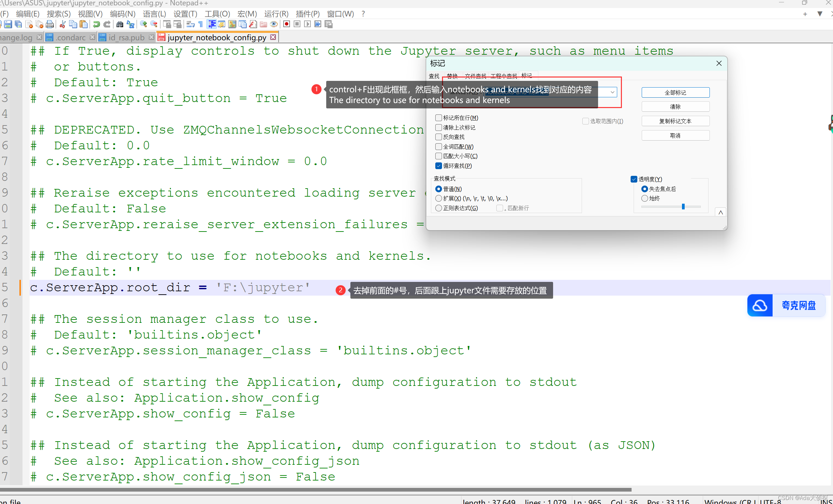The height and width of the screenshot is (504, 833).
Task: Select 正则表达式 search mode
Action: 438,207
